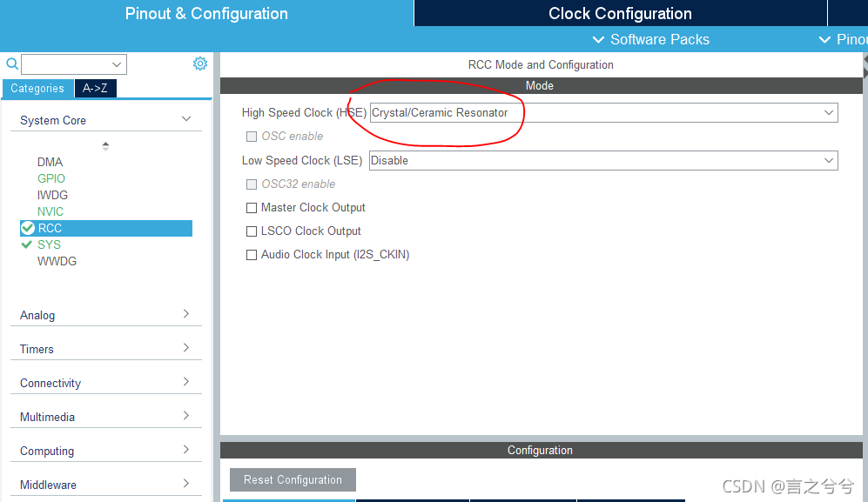
Task: Select DMA in System Core list
Action: (x=50, y=162)
